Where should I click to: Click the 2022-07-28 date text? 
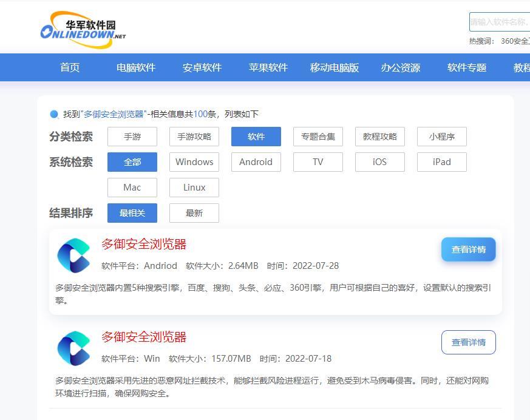[316, 266]
